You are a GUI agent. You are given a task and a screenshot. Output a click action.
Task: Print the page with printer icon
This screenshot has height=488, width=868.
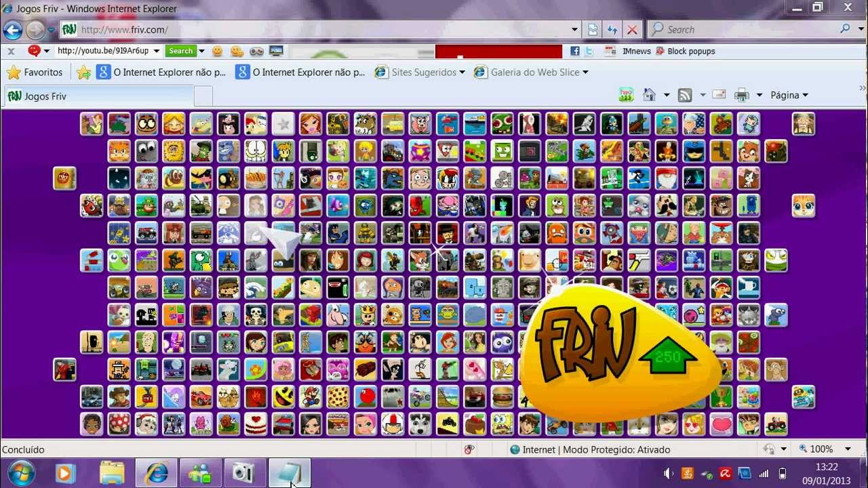pyautogui.click(x=742, y=95)
